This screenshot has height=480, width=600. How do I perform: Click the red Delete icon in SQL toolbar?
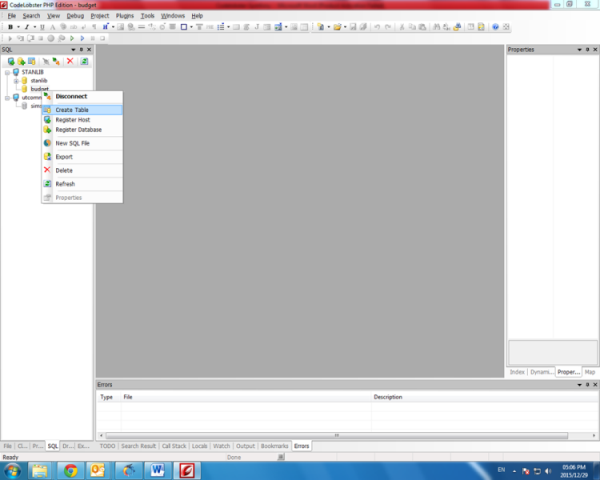(70, 61)
